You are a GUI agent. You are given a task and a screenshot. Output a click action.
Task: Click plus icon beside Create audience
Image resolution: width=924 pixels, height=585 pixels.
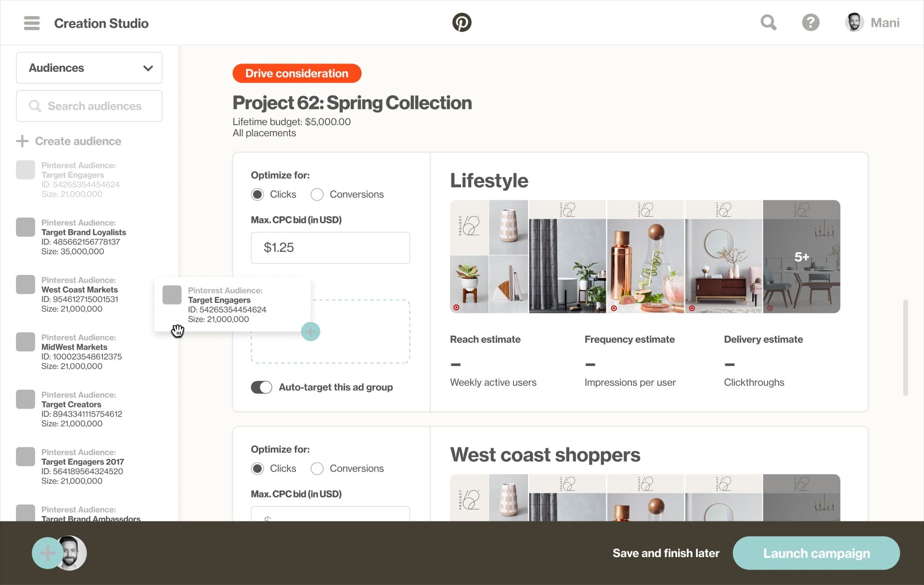(22, 141)
